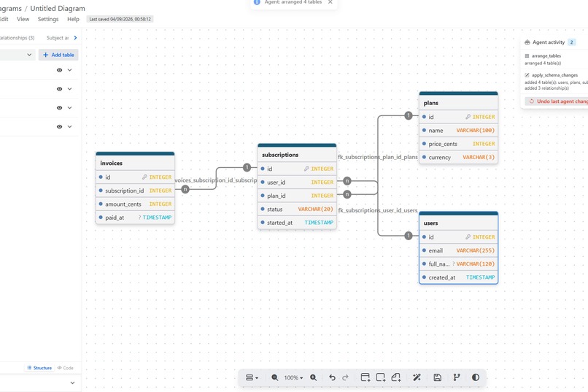
Task: Redo the last undone action
Action: click(x=345, y=377)
